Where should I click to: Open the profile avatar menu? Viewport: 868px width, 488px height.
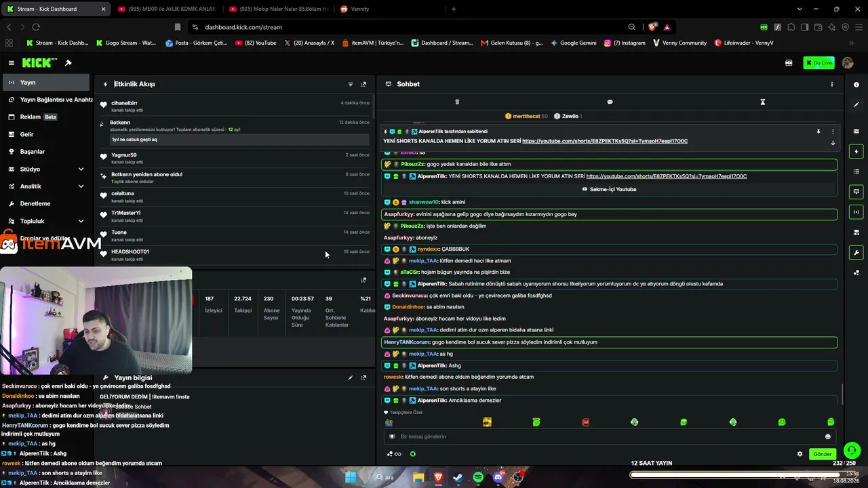tap(848, 63)
